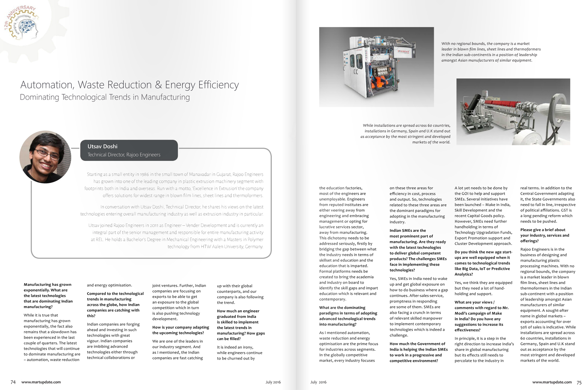The image size is (588, 390).
Task: Open the thermoformer machine photo
Action: click(376, 67)
